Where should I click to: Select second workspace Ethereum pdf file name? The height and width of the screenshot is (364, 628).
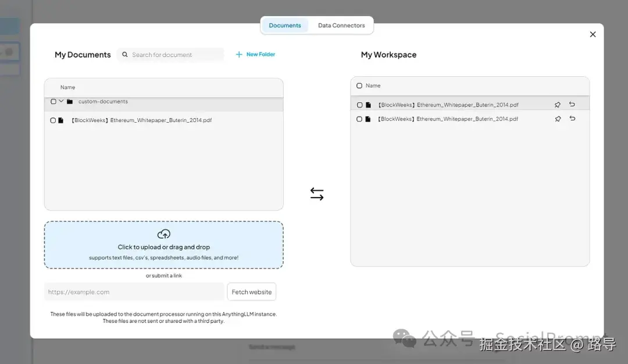[448, 119]
